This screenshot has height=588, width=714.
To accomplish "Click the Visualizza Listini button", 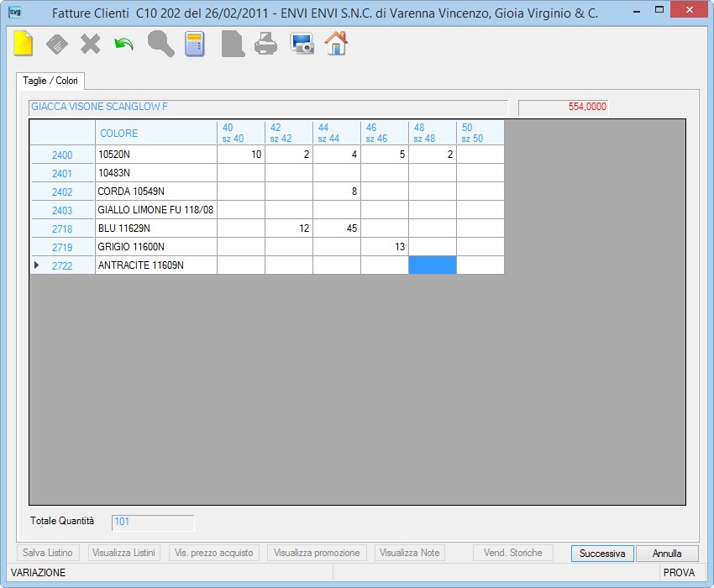I will pos(123,553).
